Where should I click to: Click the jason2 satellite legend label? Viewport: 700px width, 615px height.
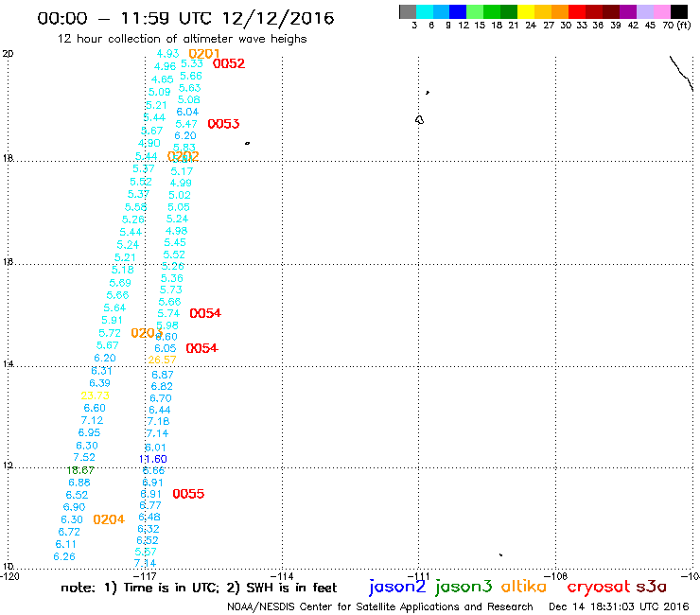tap(397, 587)
